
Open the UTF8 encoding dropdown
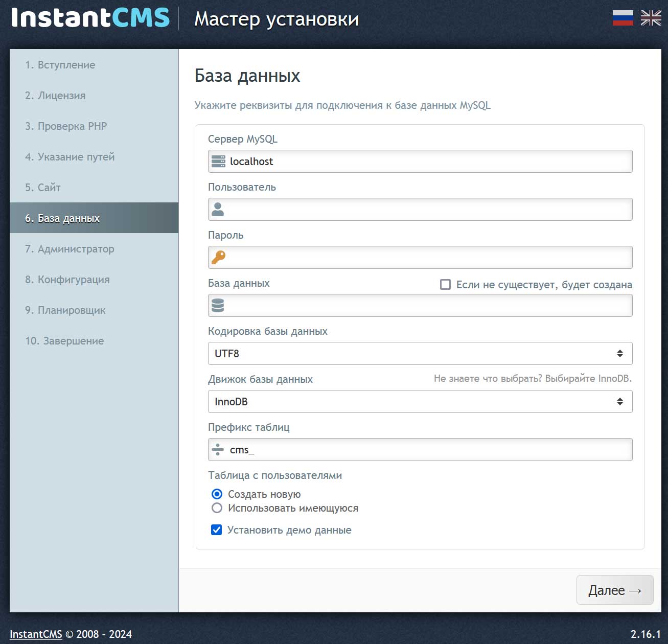pyautogui.click(x=420, y=353)
